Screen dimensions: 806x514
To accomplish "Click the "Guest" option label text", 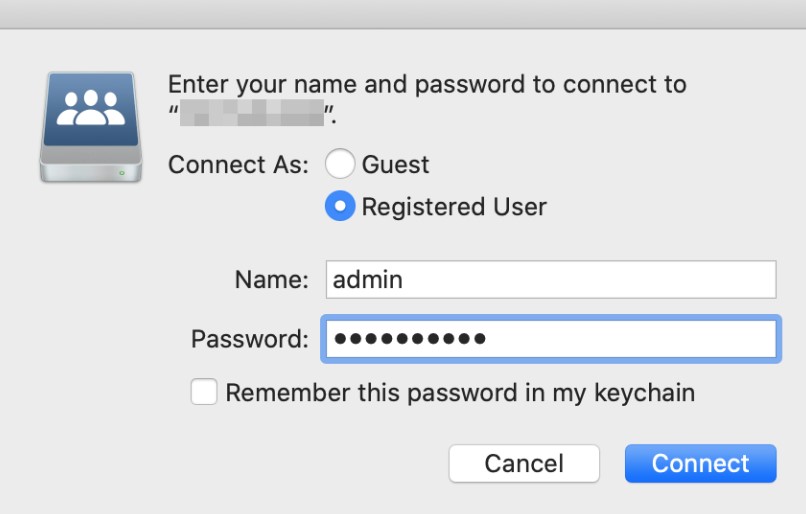I will pos(395,164).
